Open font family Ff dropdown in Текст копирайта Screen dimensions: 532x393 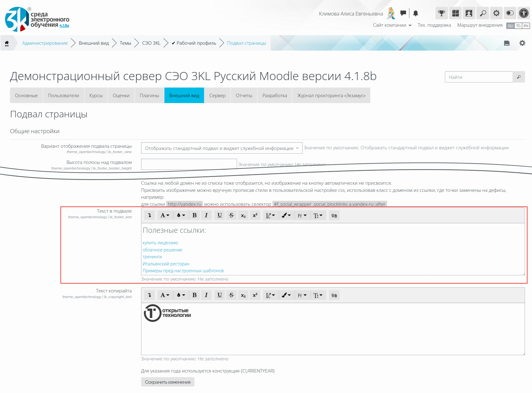[302, 295]
